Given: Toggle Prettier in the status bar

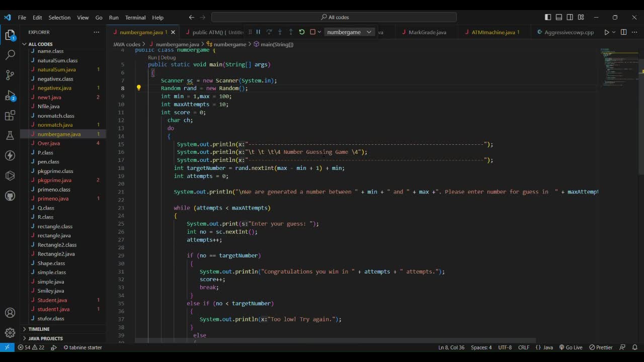Looking at the screenshot, I should click(601, 347).
